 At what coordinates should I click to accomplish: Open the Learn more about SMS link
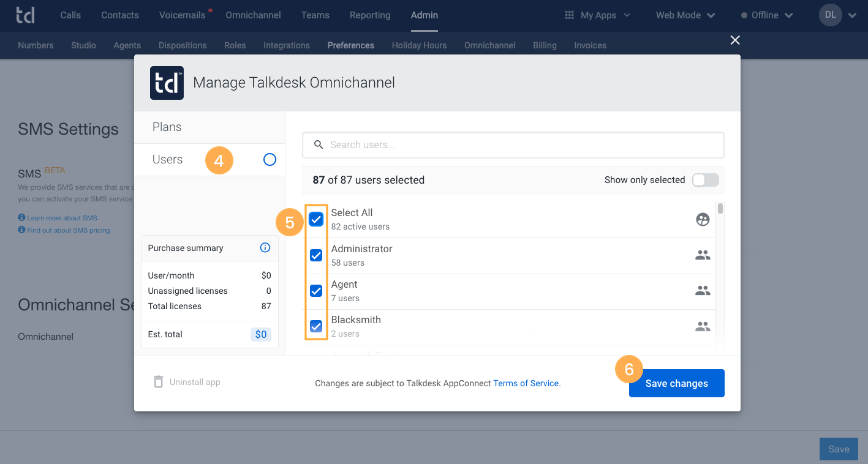tap(62, 218)
